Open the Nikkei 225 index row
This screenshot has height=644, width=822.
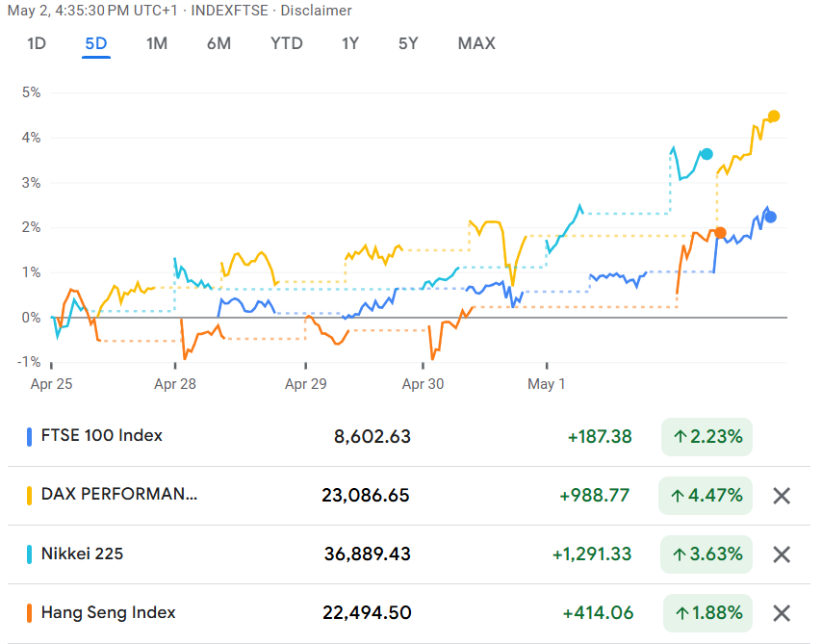click(409, 554)
